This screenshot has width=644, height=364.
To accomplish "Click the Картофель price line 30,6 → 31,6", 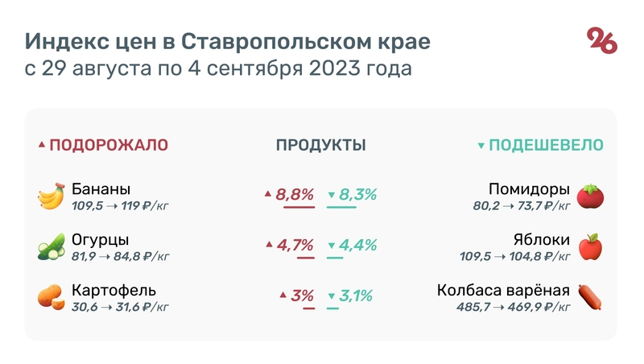I will [x=121, y=306].
